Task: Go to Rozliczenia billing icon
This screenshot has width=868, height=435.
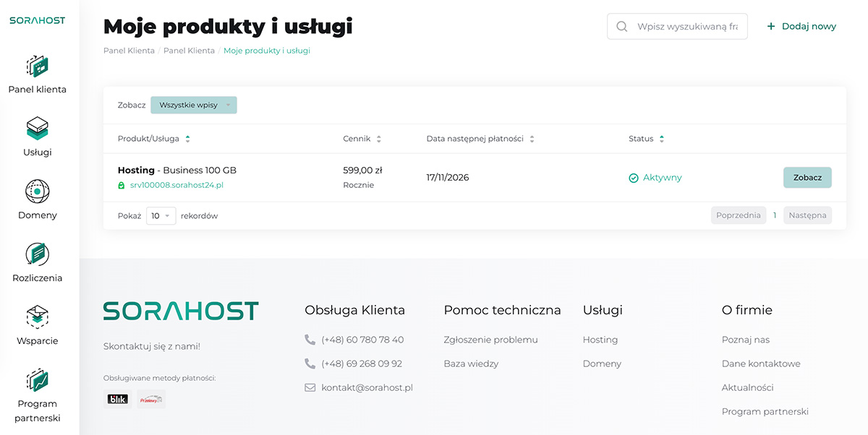Action: click(37, 255)
